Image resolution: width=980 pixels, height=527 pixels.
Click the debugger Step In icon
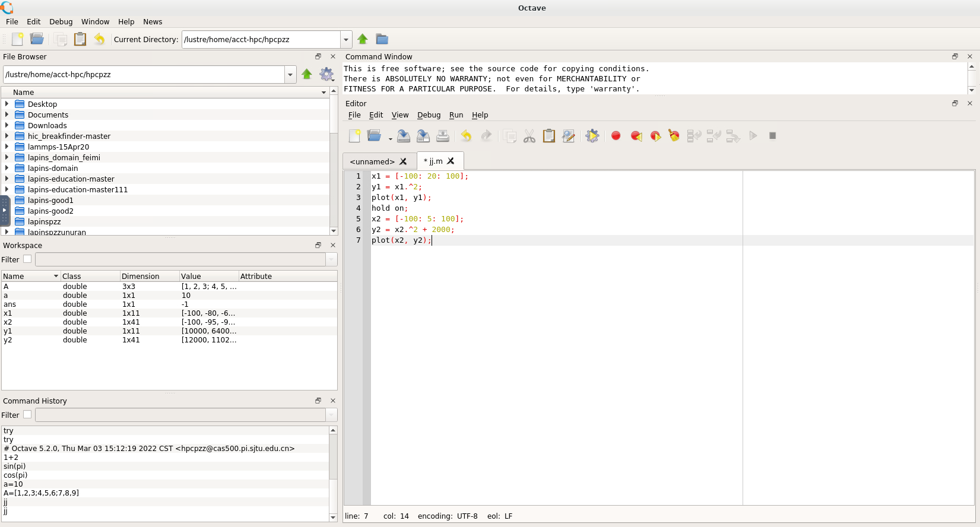(713, 136)
